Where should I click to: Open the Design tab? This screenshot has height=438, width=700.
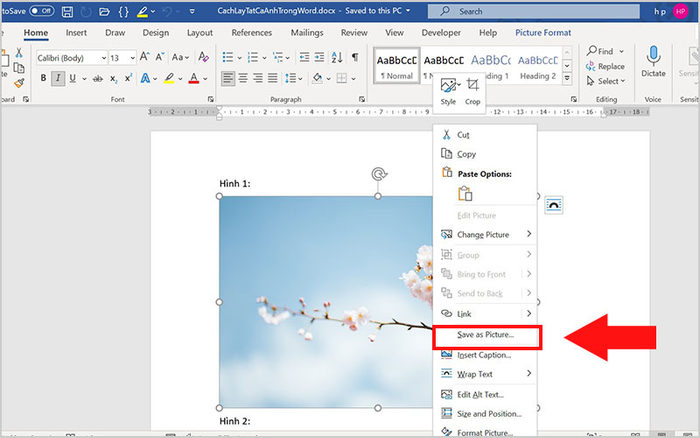tap(156, 33)
